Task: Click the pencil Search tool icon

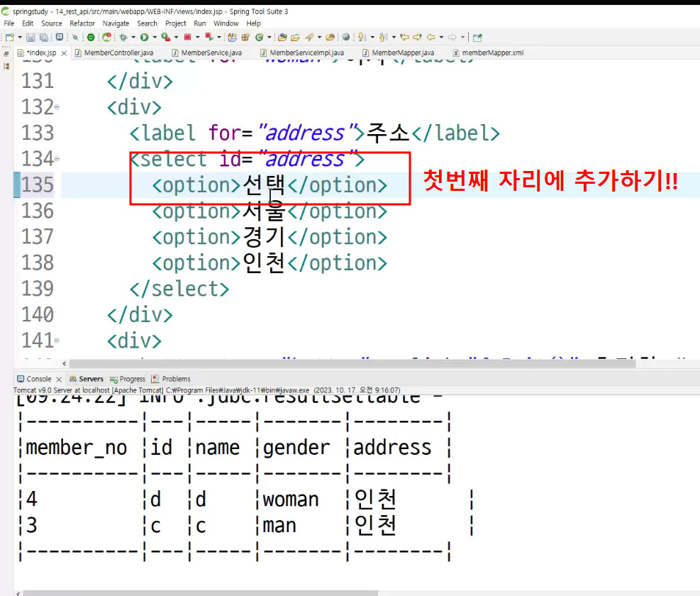Action: click(309, 38)
